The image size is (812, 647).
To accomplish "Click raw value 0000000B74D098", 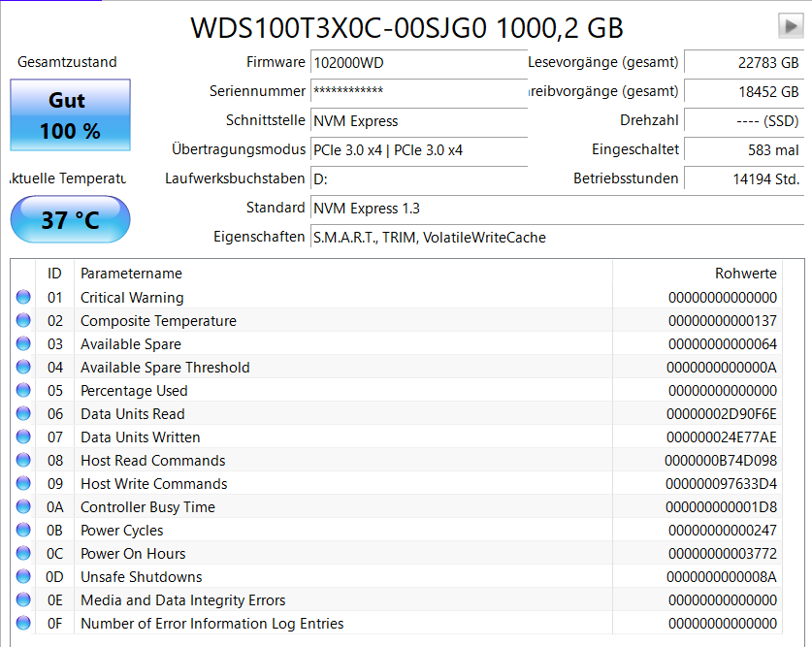I will (721, 461).
